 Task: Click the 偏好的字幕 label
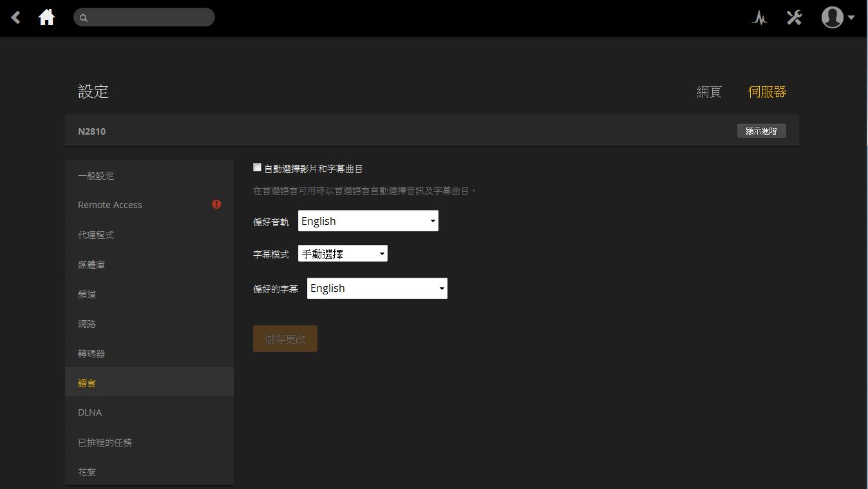276,289
